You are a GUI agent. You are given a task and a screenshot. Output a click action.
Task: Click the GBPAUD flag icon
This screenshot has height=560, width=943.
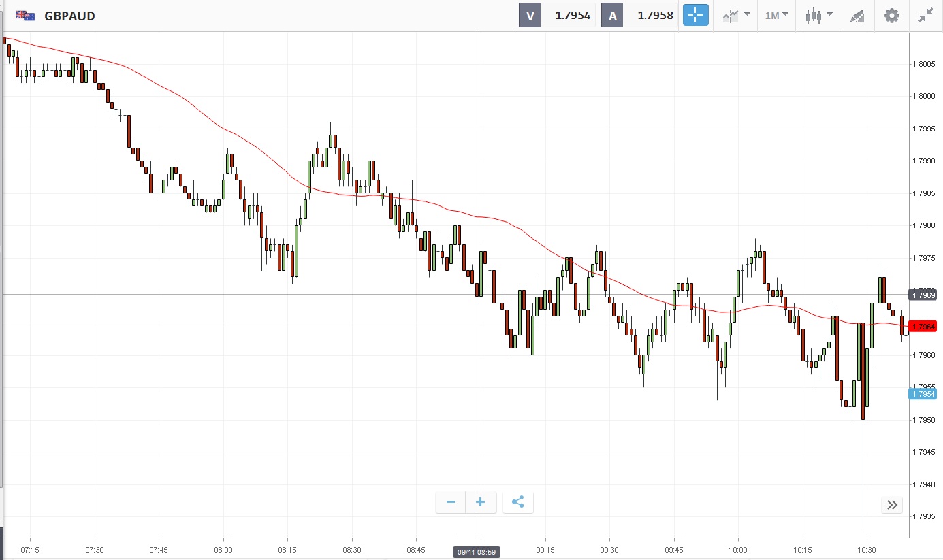pos(26,15)
